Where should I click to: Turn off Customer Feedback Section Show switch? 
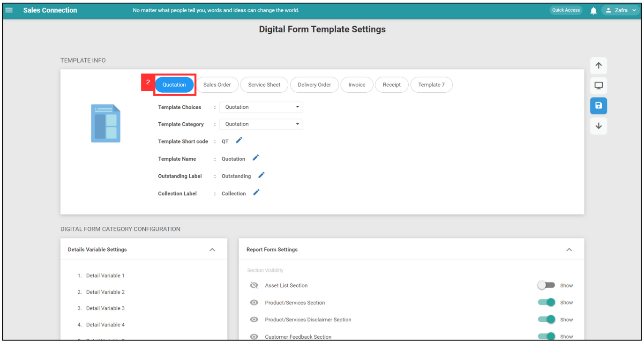(546, 336)
